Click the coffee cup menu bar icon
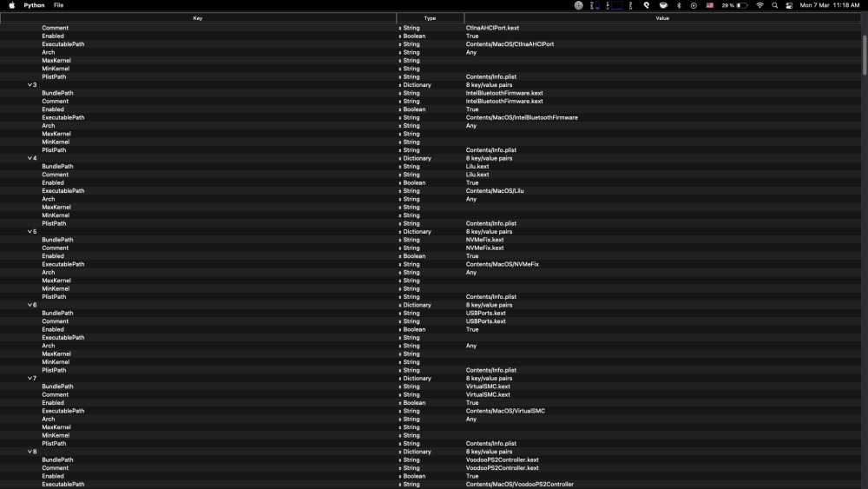Screen dimensions: 868x489 [662, 5]
